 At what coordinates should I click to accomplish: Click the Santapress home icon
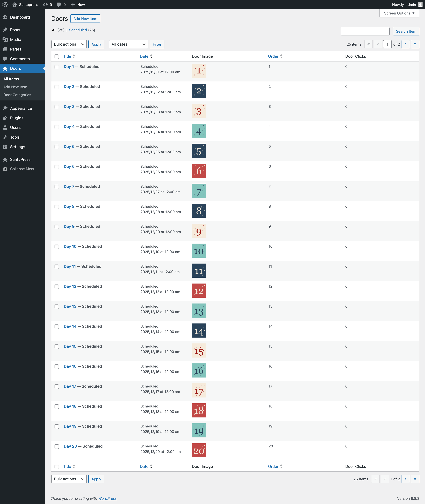pos(15,5)
